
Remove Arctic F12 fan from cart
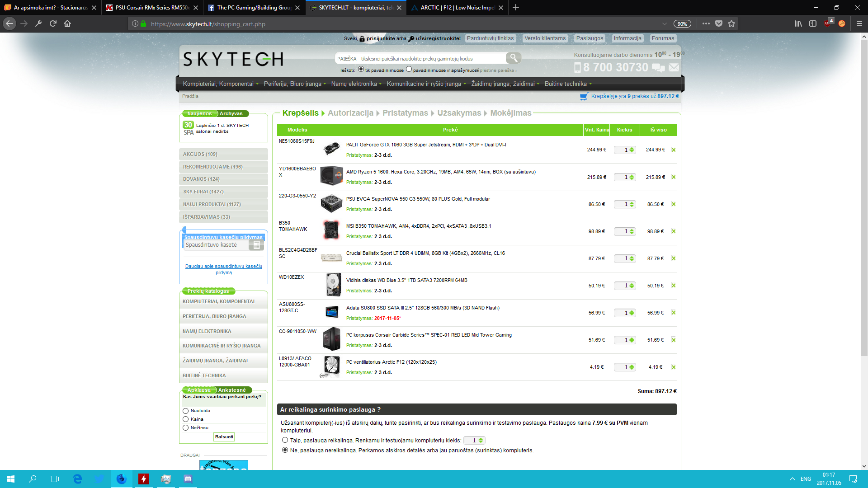pos(673,367)
